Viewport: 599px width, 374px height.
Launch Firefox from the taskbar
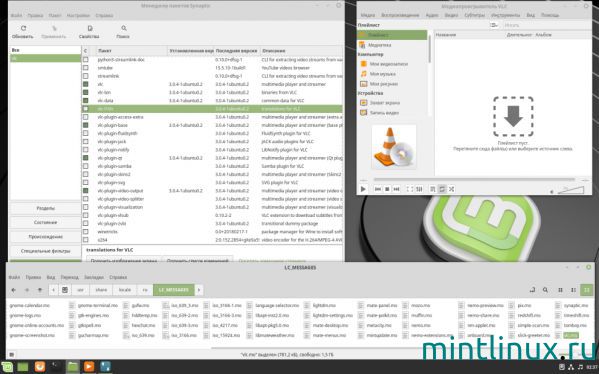pos(40,367)
